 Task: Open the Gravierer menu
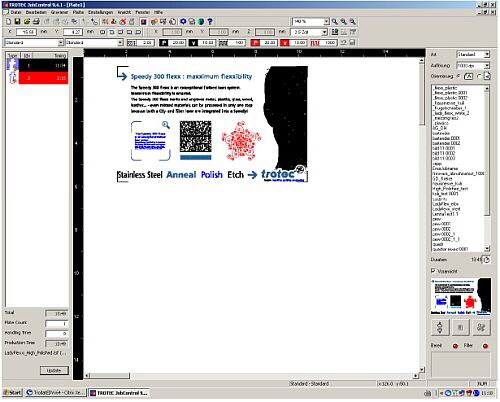pos(59,12)
